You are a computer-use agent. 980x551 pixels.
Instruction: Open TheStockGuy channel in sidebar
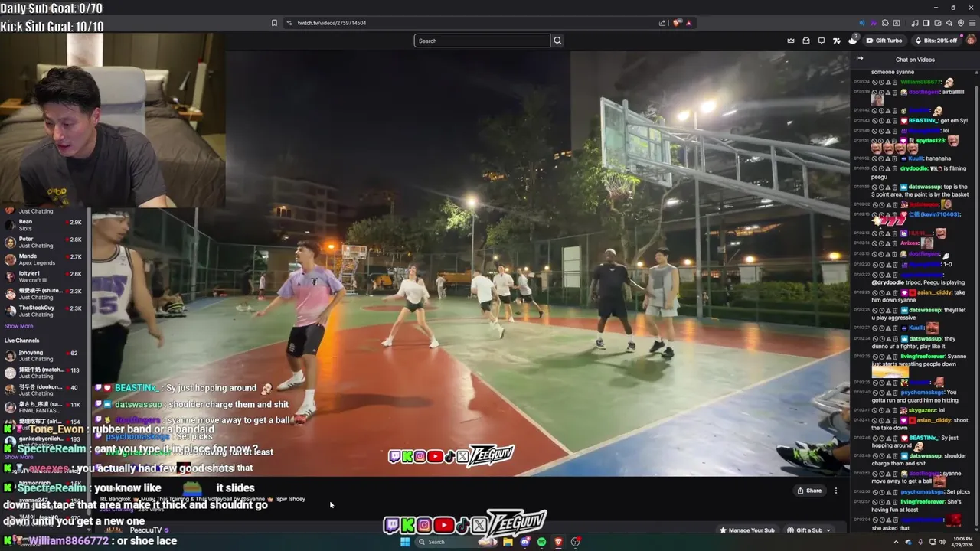[x=42, y=311]
